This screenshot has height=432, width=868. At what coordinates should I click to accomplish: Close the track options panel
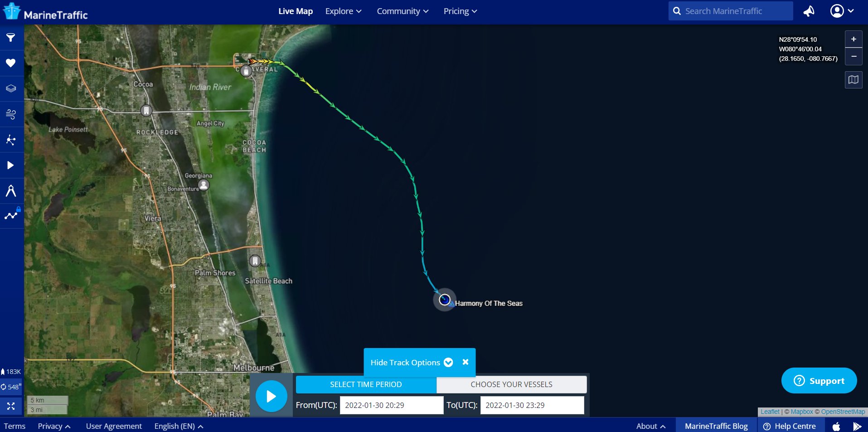click(x=466, y=362)
